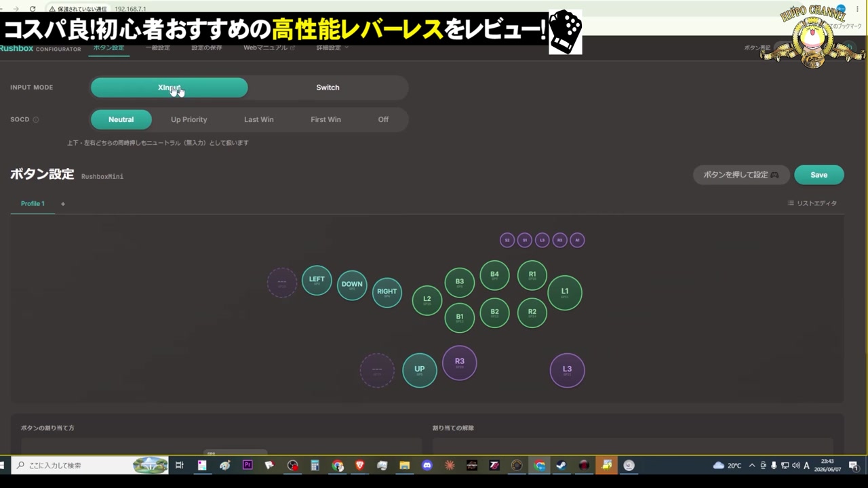Open Calculator from the taskbar
This screenshot has height=488, width=868.
(x=315, y=466)
